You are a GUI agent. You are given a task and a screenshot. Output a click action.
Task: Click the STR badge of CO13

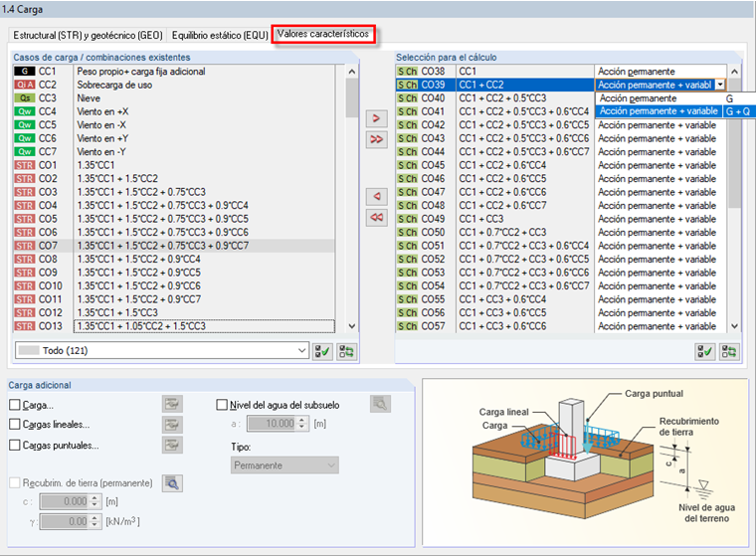pos(25,326)
